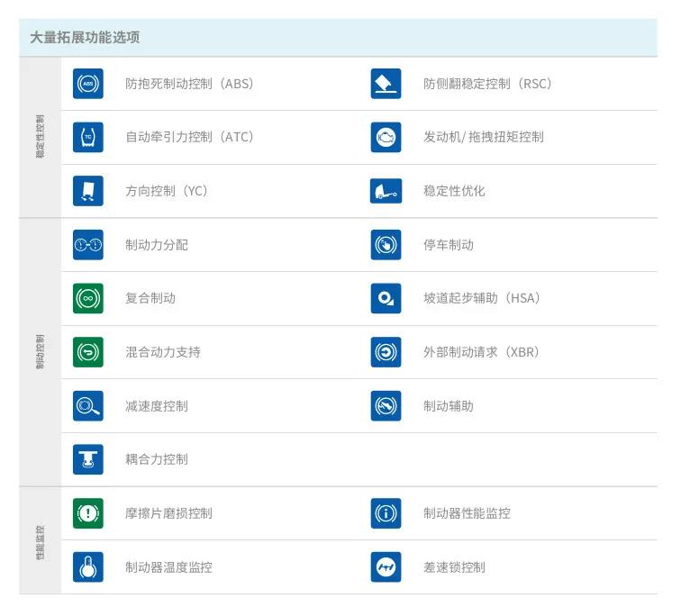The width and height of the screenshot is (681, 616).
Task: Select the green 复合制动 icon
Action: click(88, 298)
